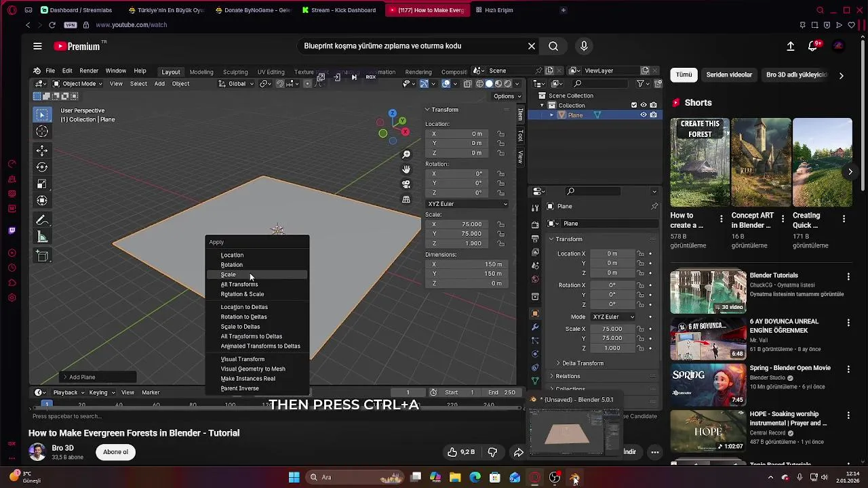
Task: Choose Scale in the Apply menu
Action: click(x=257, y=274)
